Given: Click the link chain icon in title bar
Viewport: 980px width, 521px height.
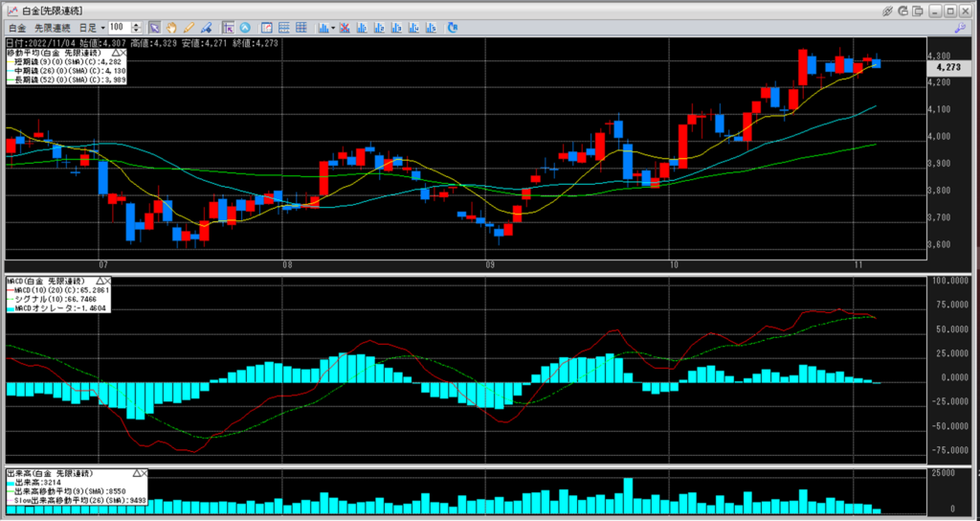Looking at the screenshot, I should (x=887, y=11).
